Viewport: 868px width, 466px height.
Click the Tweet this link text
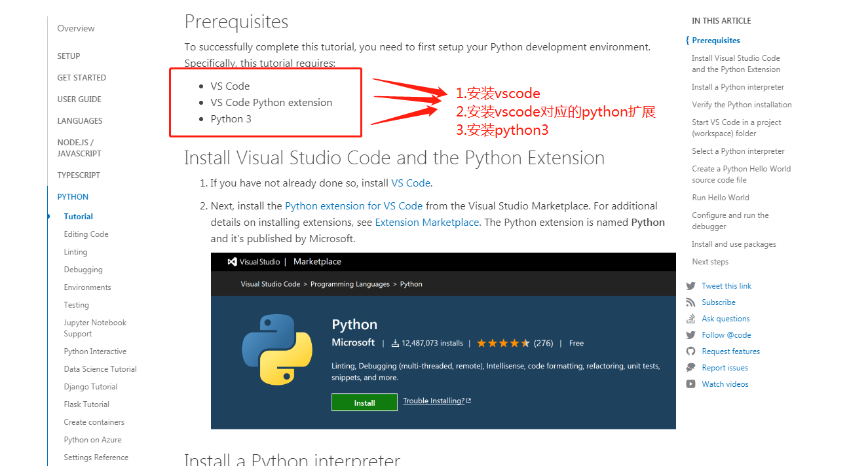point(726,286)
